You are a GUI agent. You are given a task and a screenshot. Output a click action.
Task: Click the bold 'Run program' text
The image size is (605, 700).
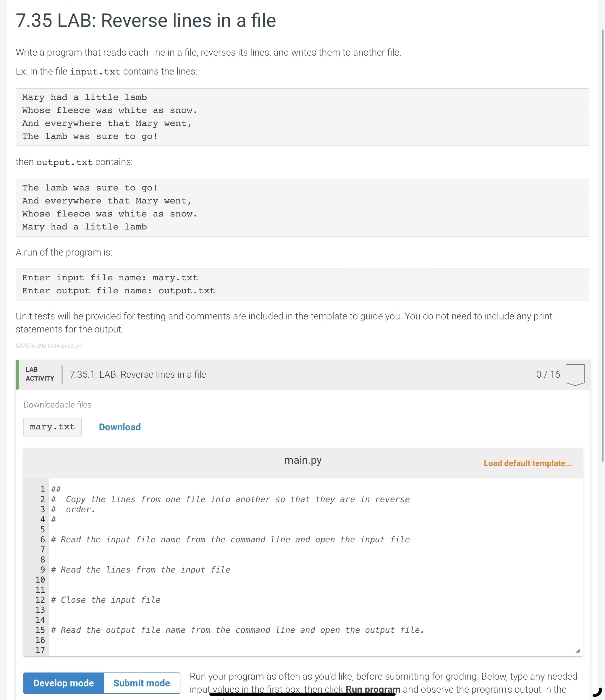373,690
